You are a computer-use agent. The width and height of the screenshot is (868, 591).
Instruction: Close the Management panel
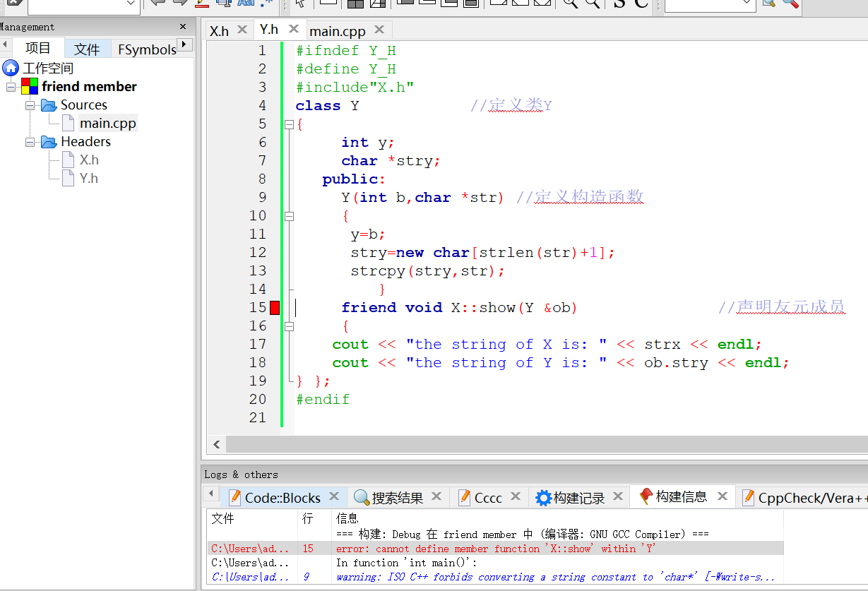coord(183,27)
